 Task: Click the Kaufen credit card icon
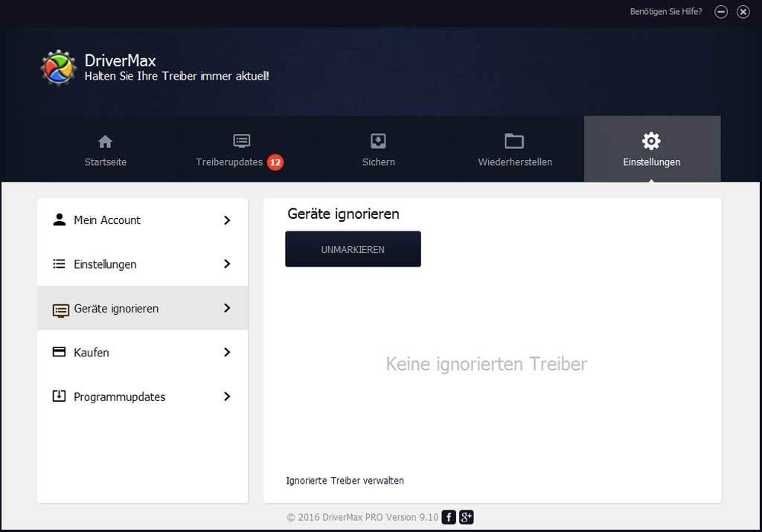click(x=59, y=352)
